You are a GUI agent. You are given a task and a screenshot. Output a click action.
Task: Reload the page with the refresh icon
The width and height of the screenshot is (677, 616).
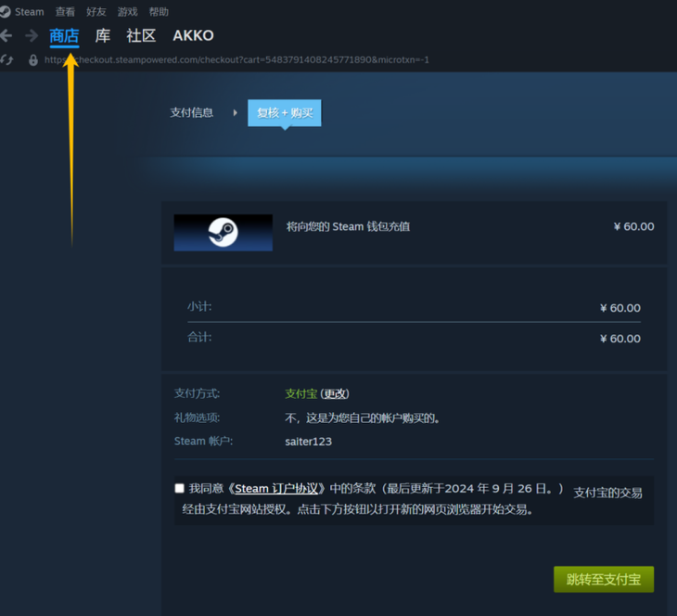click(6, 59)
